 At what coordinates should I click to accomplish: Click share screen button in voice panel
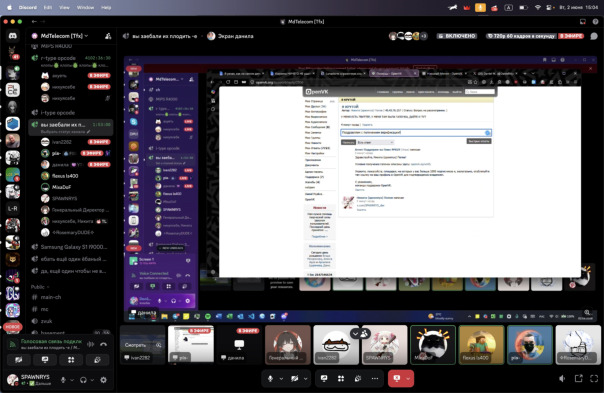(45, 360)
